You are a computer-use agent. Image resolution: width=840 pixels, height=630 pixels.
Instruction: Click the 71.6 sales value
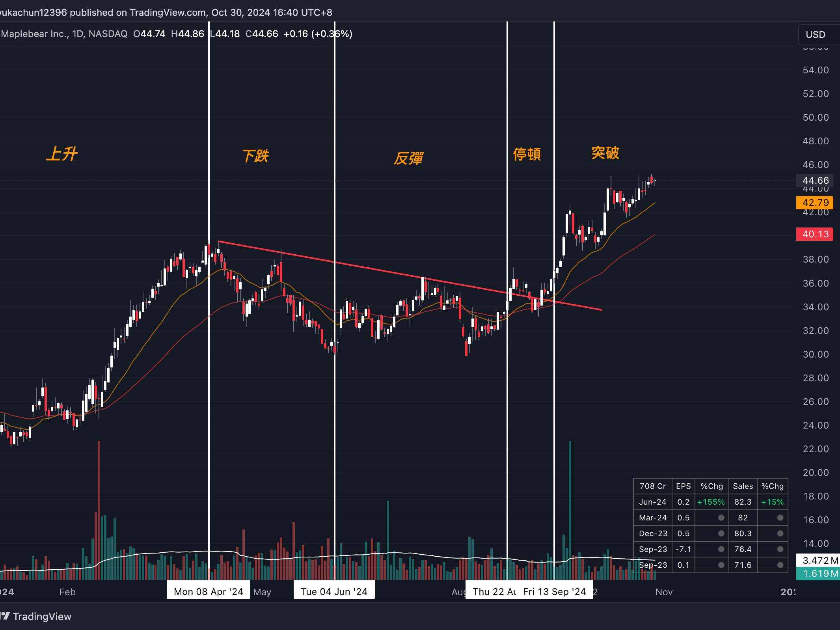click(x=743, y=565)
